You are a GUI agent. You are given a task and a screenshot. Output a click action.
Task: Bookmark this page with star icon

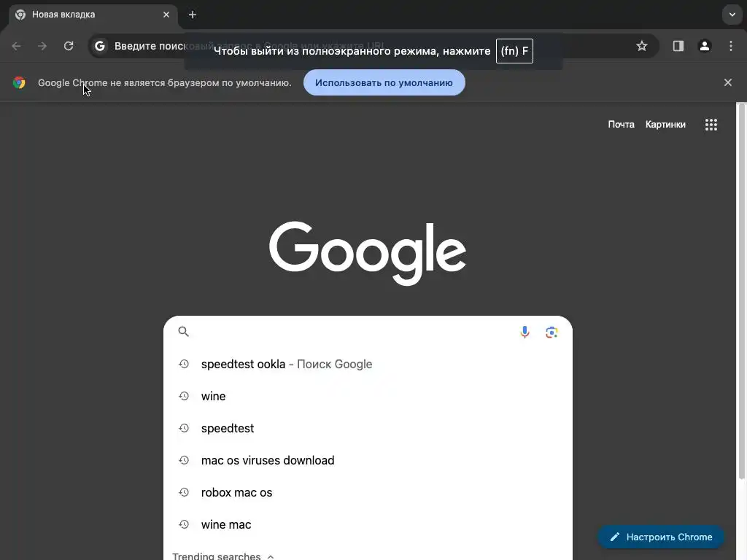coord(642,46)
